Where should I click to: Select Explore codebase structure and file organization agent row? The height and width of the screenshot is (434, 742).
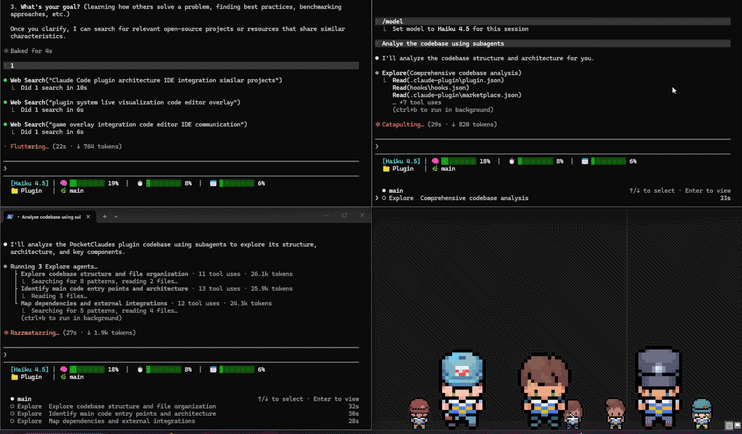point(185,407)
